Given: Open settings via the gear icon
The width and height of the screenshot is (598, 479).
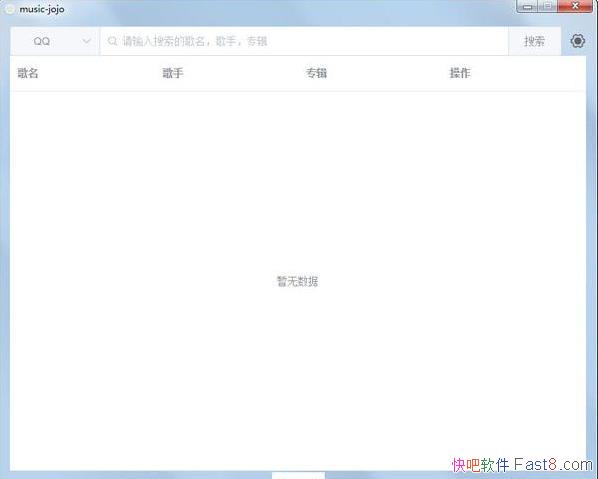Looking at the screenshot, I should (x=577, y=41).
